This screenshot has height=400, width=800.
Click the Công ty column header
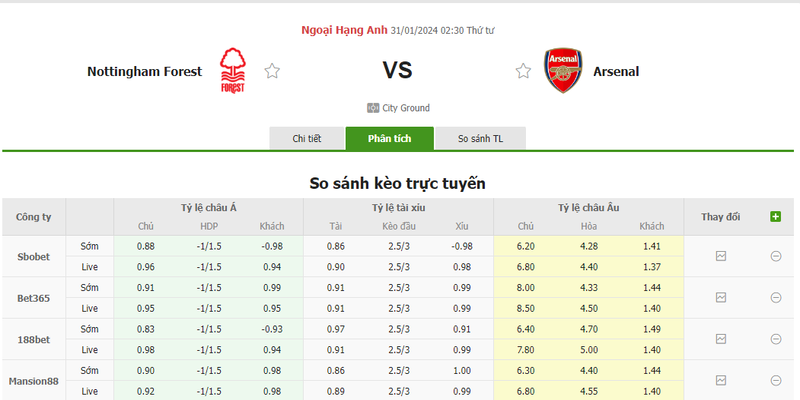point(34,217)
